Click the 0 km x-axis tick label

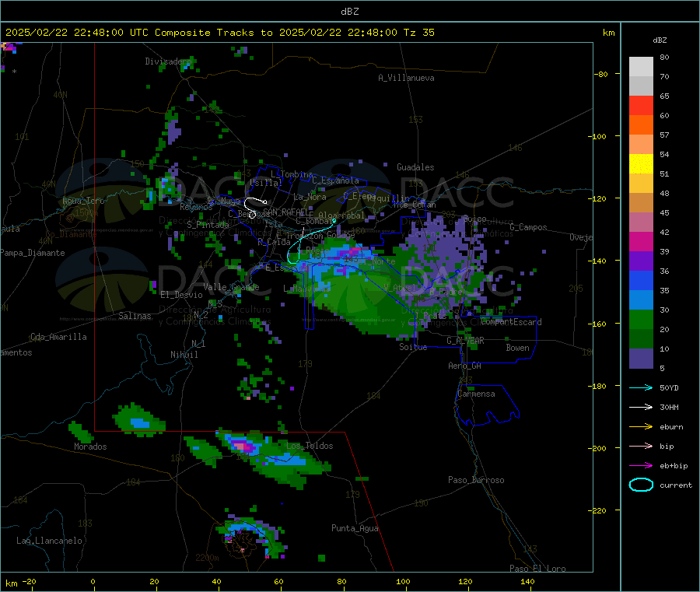click(x=93, y=581)
